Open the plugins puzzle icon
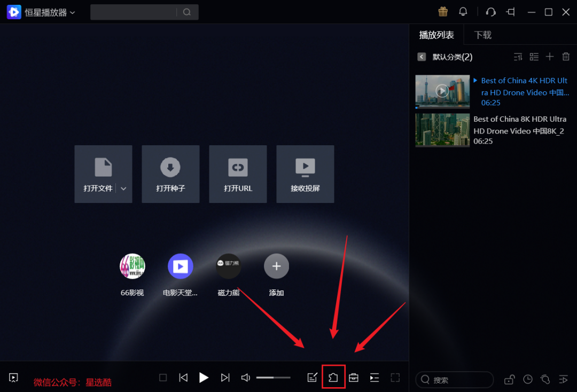Viewport: 577px width, 392px height. 333,377
